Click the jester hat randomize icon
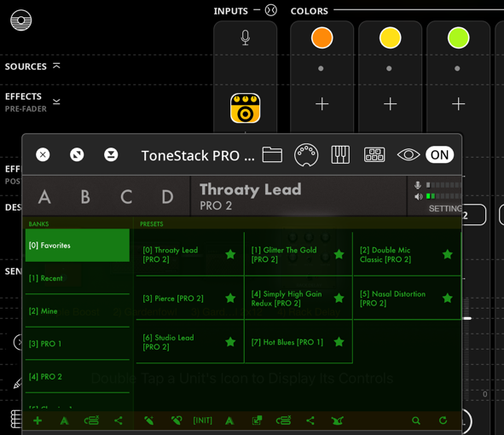Viewport: 504px width, 435px height. point(338,420)
